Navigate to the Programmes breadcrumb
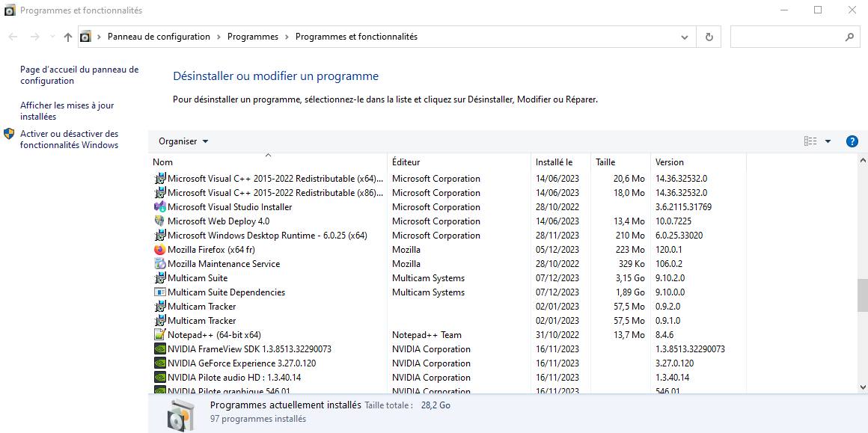 click(253, 37)
